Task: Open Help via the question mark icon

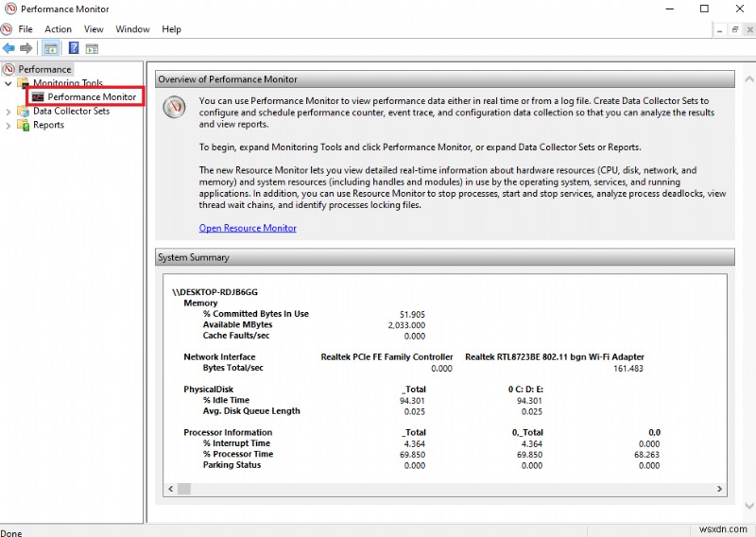Action: [x=73, y=48]
